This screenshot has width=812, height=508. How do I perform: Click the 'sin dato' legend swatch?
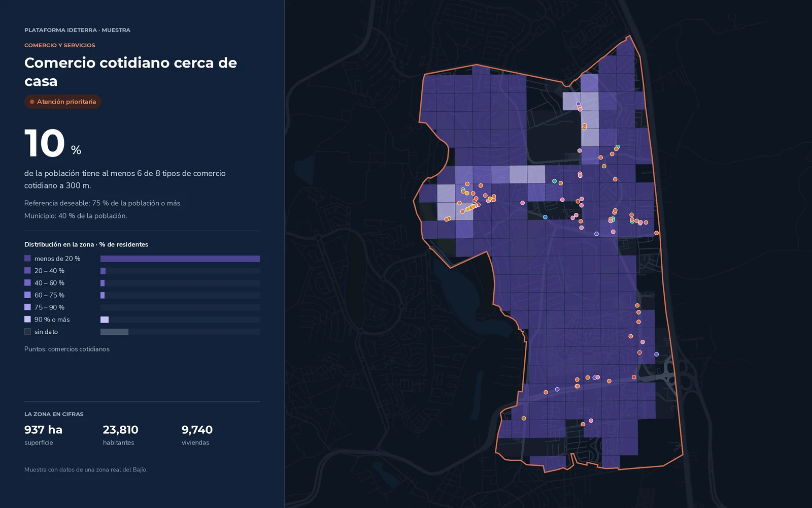(27, 332)
